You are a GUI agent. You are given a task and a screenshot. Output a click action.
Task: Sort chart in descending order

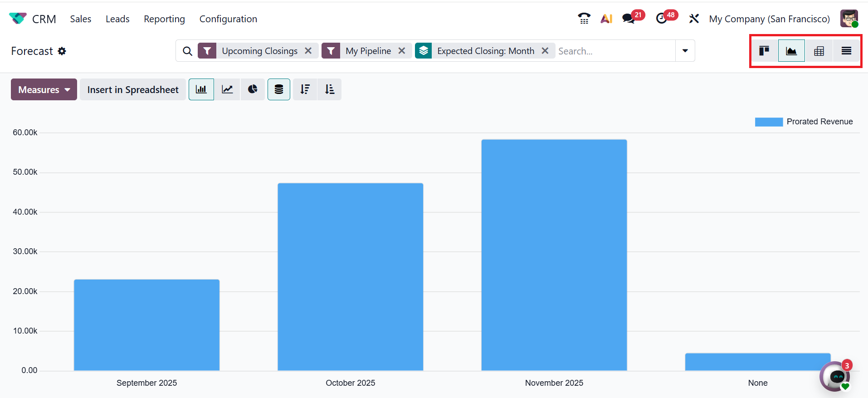pyautogui.click(x=305, y=89)
